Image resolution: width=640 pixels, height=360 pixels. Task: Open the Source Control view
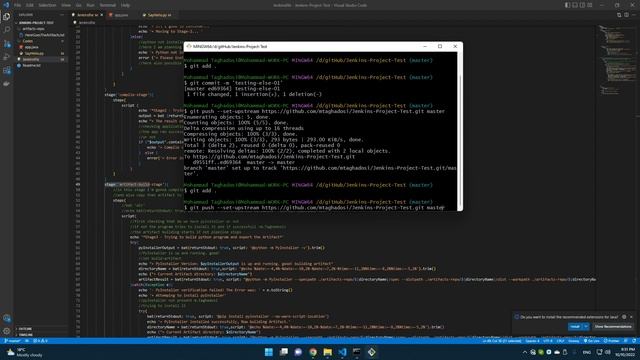click(7, 43)
